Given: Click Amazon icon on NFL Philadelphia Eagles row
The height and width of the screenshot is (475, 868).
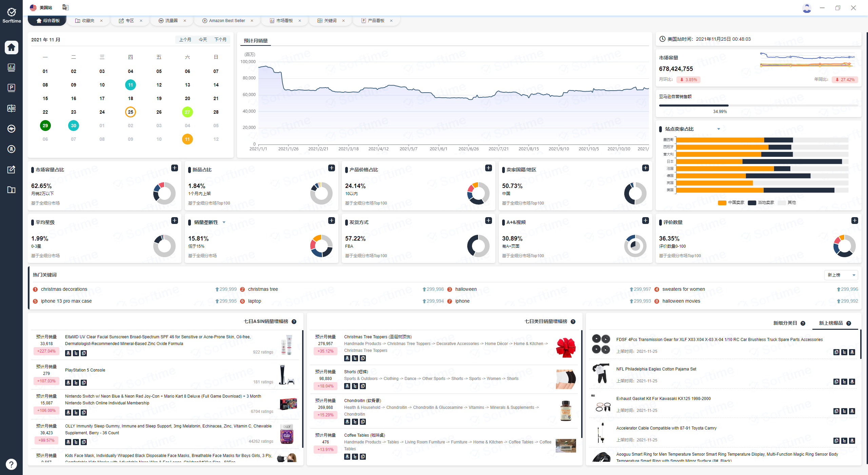Looking at the screenshot, I should point(852,382).
